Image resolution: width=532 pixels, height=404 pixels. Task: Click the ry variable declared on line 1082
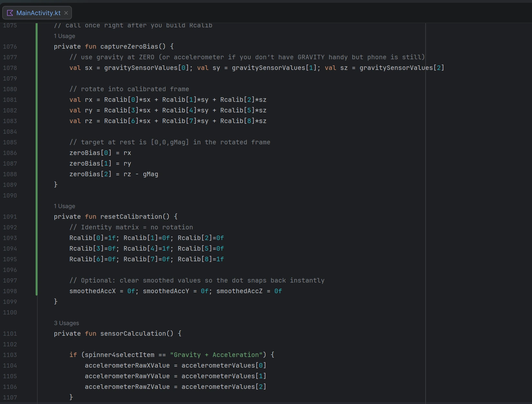point(89,110)
